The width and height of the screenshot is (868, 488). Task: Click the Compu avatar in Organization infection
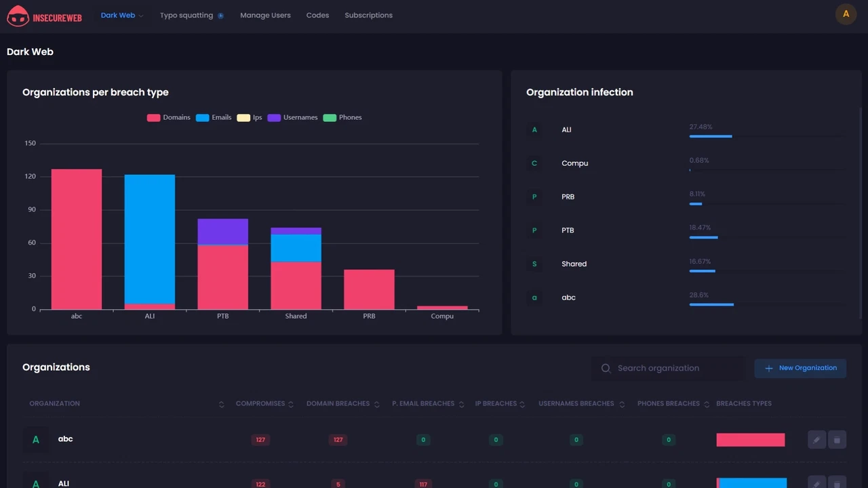[x=534, y=163]
